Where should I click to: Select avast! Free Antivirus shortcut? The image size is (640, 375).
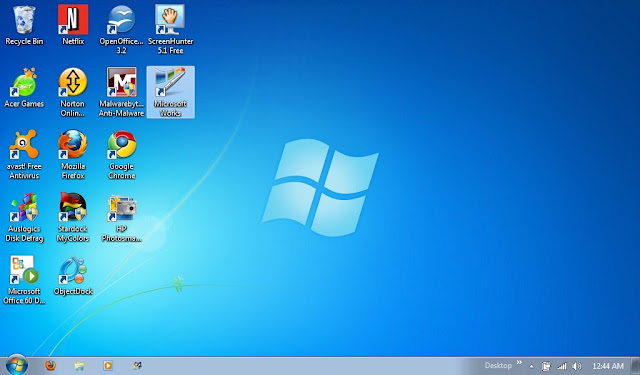tap(24, 155)
